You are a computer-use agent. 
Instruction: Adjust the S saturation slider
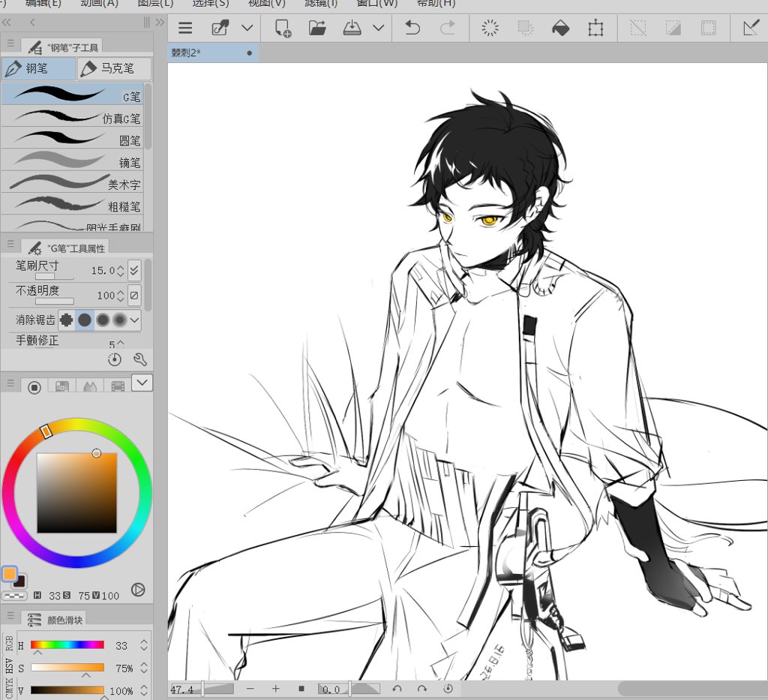pyautogui.click(x=67, y=667)
